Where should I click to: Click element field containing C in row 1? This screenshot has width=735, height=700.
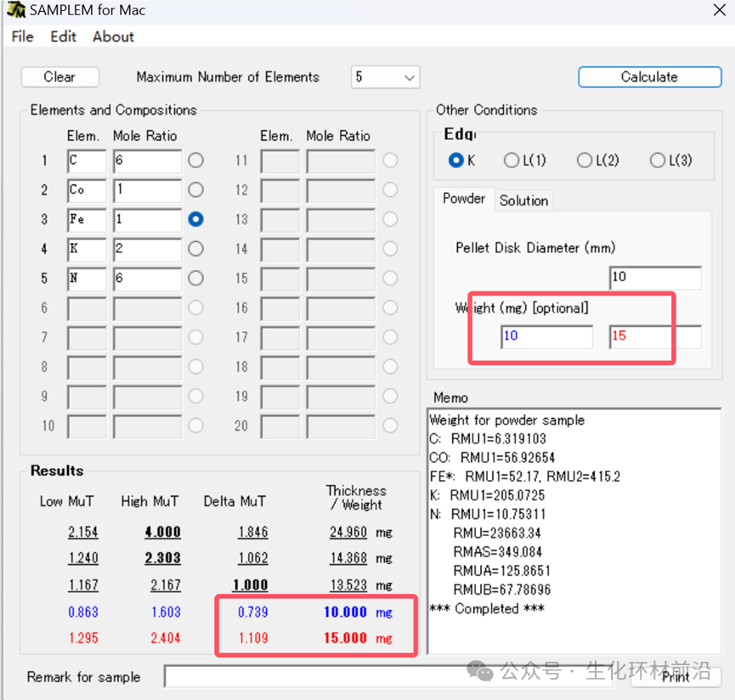tap(87, 161)
